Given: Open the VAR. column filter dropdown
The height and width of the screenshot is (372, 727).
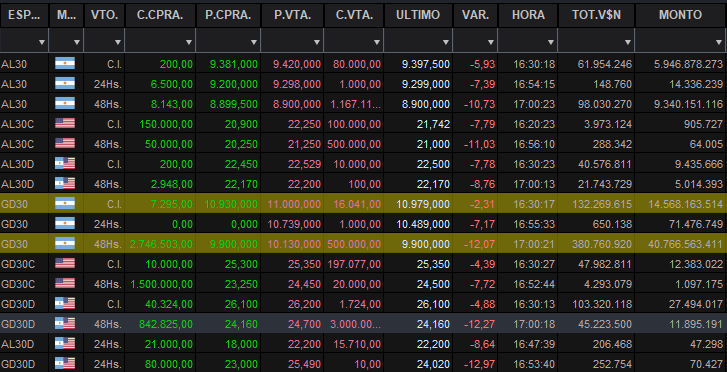Looking at the screenshot, I should click(491, 42).
